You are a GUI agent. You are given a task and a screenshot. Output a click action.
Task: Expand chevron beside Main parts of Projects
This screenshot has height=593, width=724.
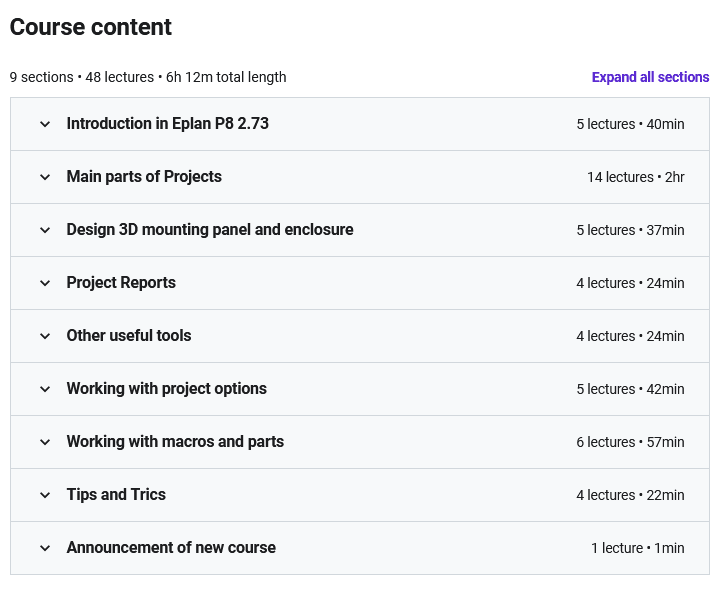pyautogui.click(x=45, y=177)
